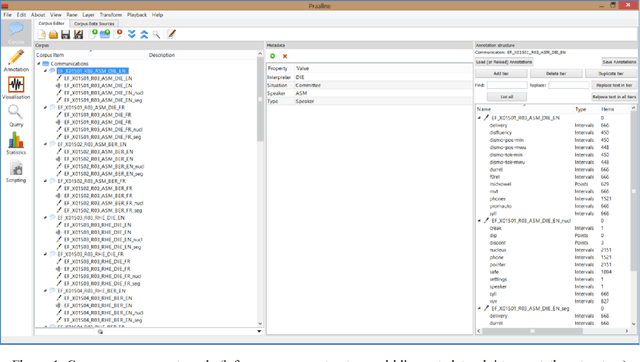
Task: Collapse the EF_X01501_R03_ASM_DIE_EN communication
Action: pos(45,71)
